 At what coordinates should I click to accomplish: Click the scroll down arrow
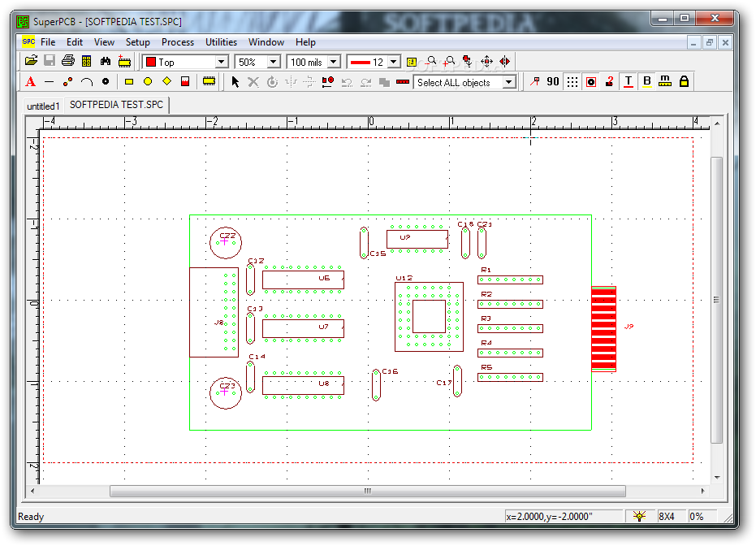tap(717, 478)
